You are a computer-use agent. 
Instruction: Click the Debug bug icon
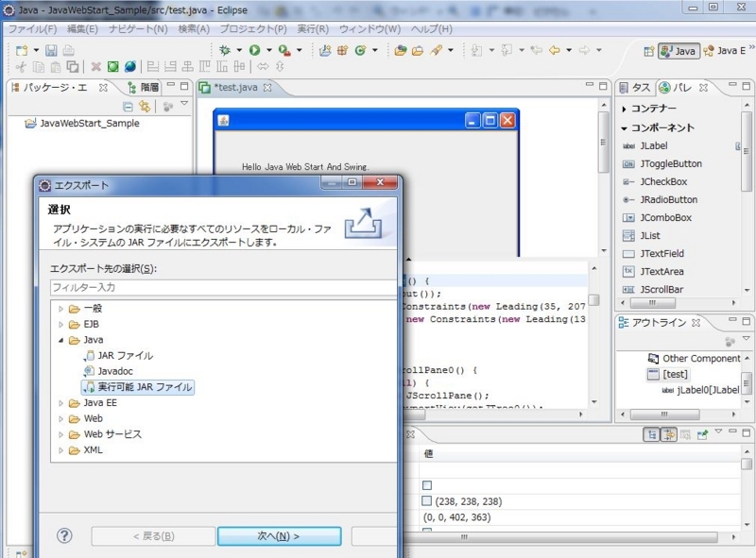pos(225,50)
